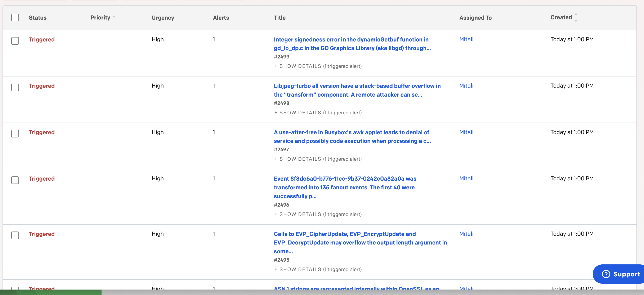The width and height of the screenshot is (644, 295).
Task: Open the Busybox awk use-after-free incident
Action: click(x=352, y=137)
